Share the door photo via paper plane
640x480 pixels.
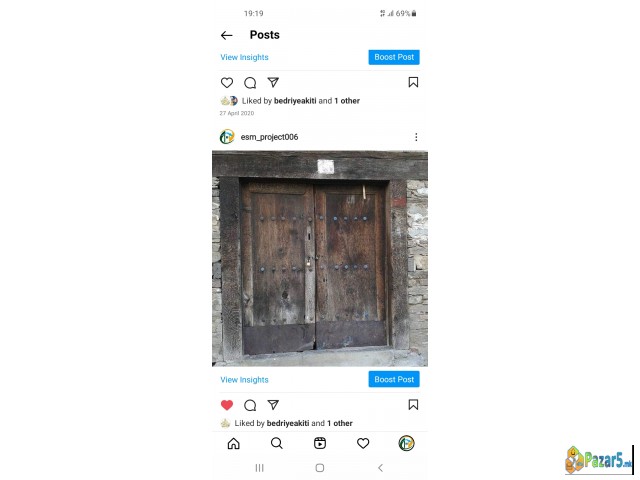click(273, 404)
